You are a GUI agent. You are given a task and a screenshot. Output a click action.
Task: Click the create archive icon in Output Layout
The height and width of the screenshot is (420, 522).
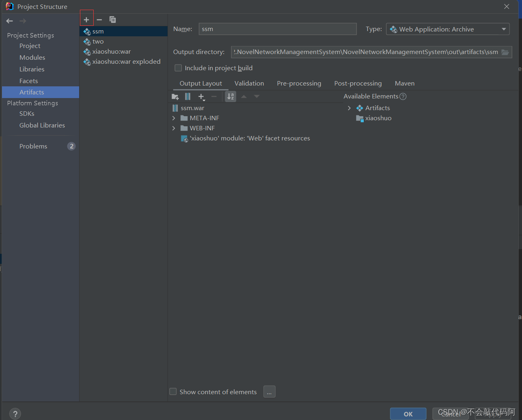188,96
